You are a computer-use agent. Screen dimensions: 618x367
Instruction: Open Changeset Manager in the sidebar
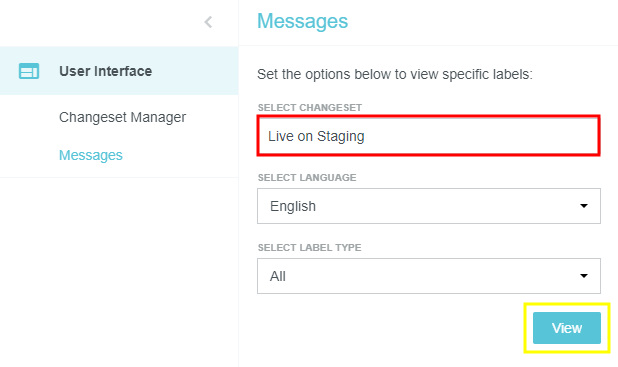122,117
